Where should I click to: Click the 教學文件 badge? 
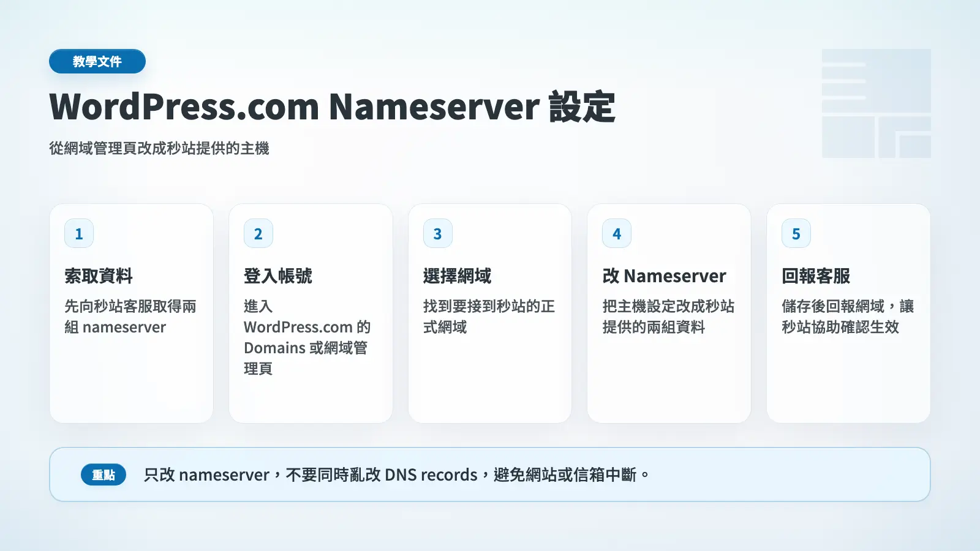pos(97,61)
